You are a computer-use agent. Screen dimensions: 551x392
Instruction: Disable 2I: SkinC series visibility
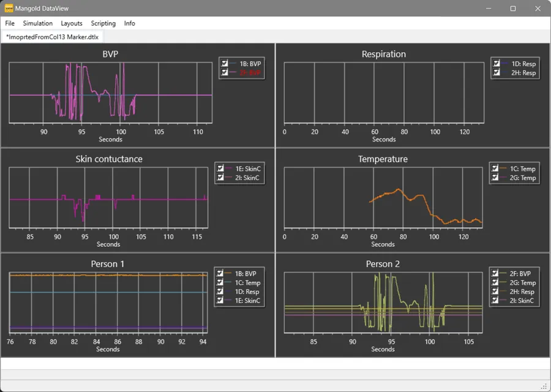220,178
